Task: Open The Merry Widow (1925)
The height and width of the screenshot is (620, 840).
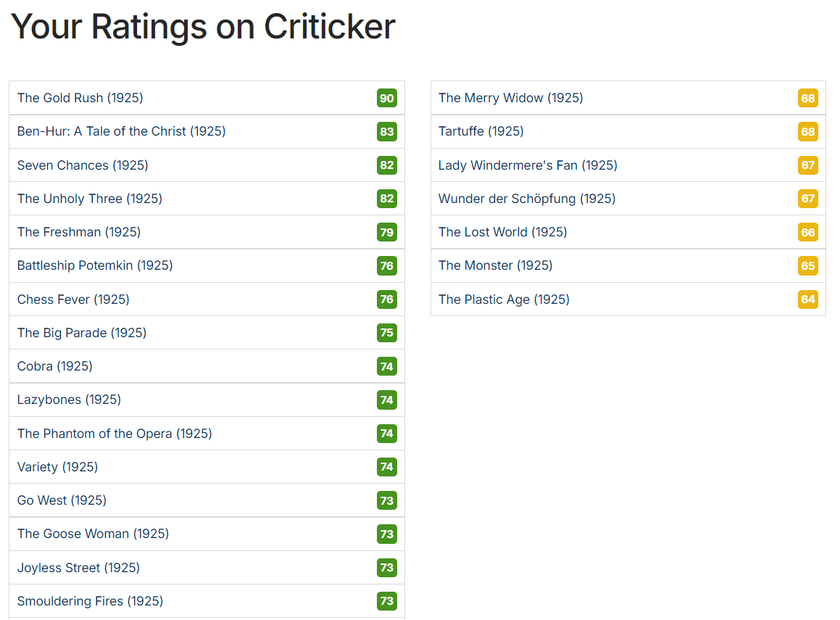Action: point(510,98)
